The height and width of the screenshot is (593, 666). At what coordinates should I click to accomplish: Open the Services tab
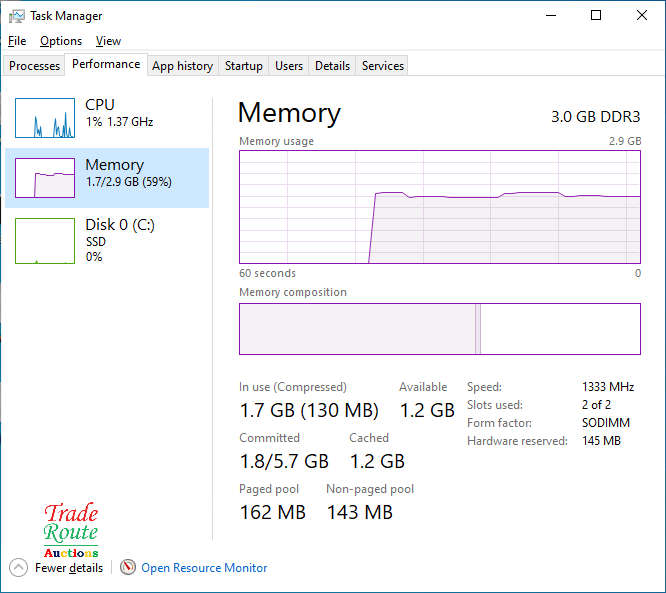(383, 66)
